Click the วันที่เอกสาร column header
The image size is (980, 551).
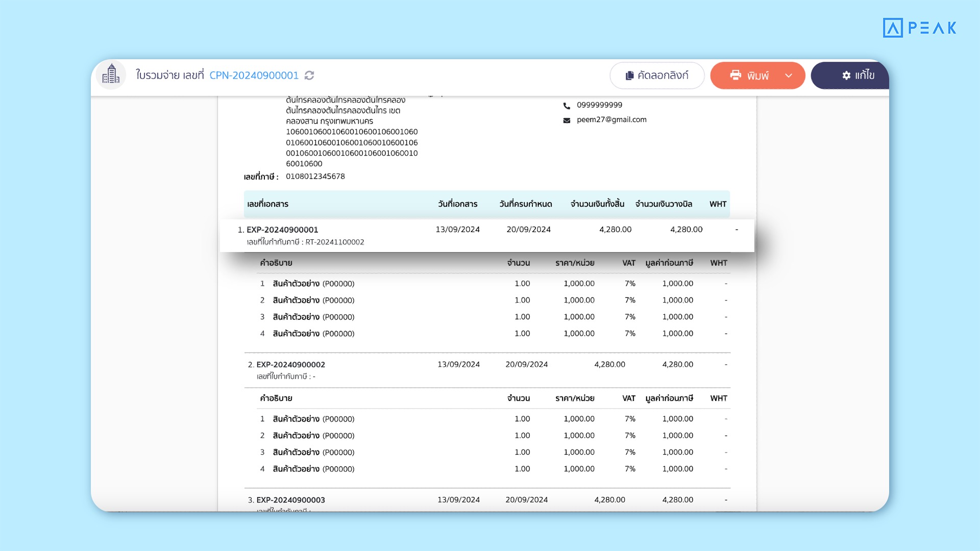point(458,204)
